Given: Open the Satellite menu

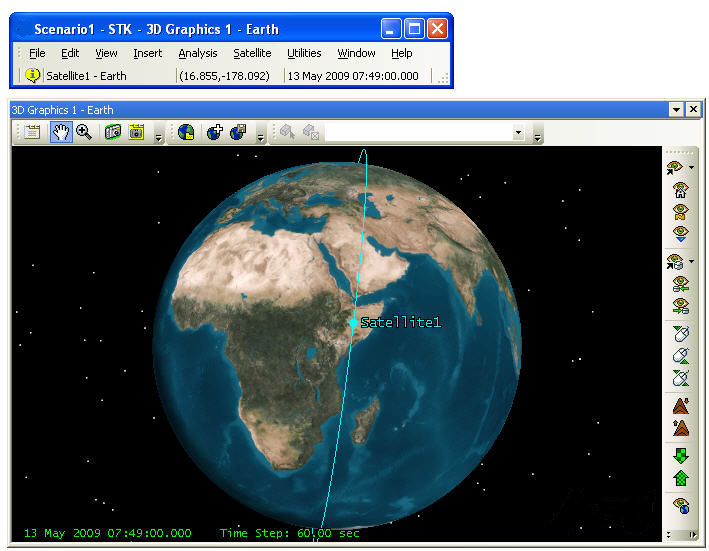Looking at the screenshot, I should click(x=252, y=53).
